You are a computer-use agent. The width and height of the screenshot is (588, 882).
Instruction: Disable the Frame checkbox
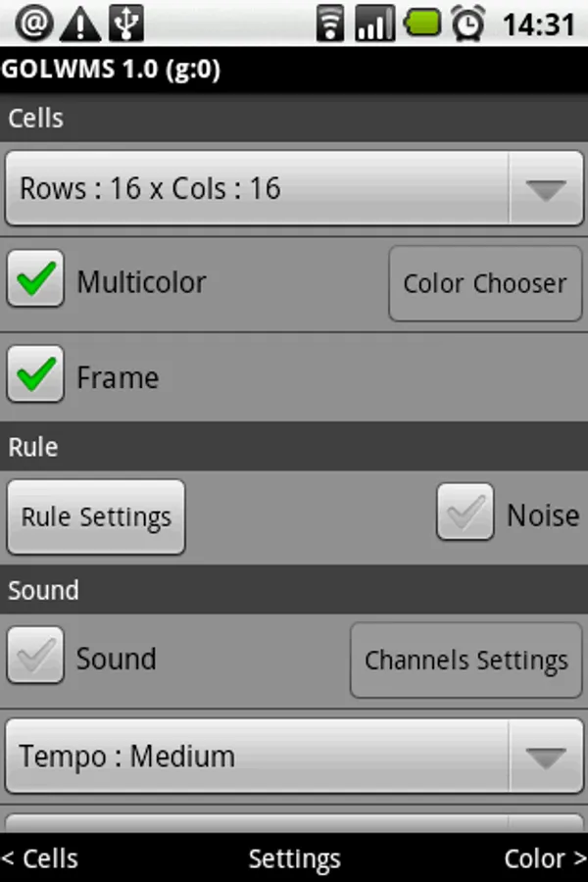coord(36,374)
